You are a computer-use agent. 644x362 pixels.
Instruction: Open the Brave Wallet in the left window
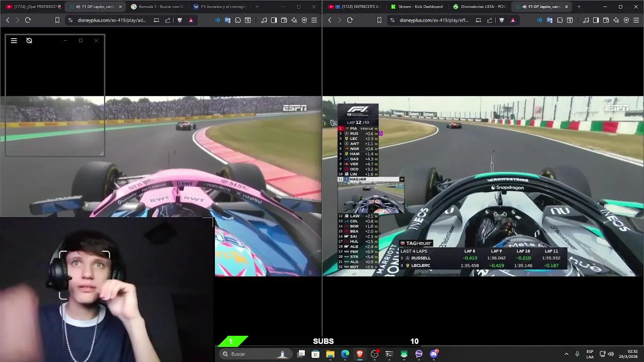[284, 20]
